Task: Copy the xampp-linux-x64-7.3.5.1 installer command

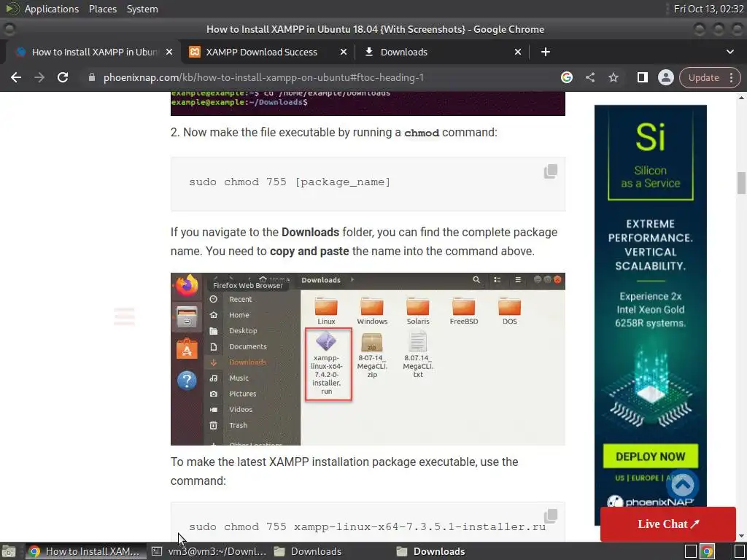Action: coord(551,516)
